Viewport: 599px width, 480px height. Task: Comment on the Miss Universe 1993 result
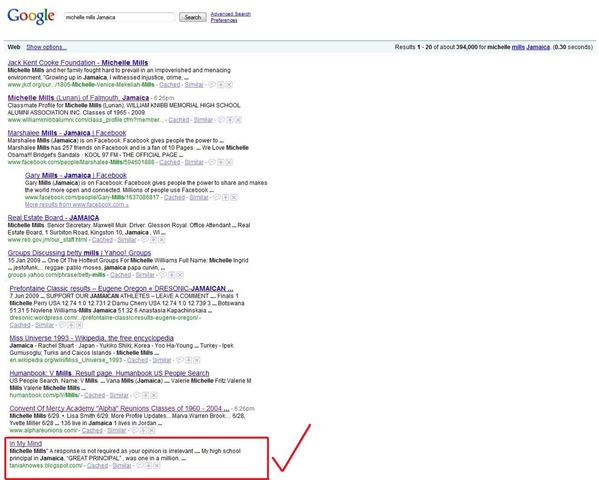pos(180,360)
